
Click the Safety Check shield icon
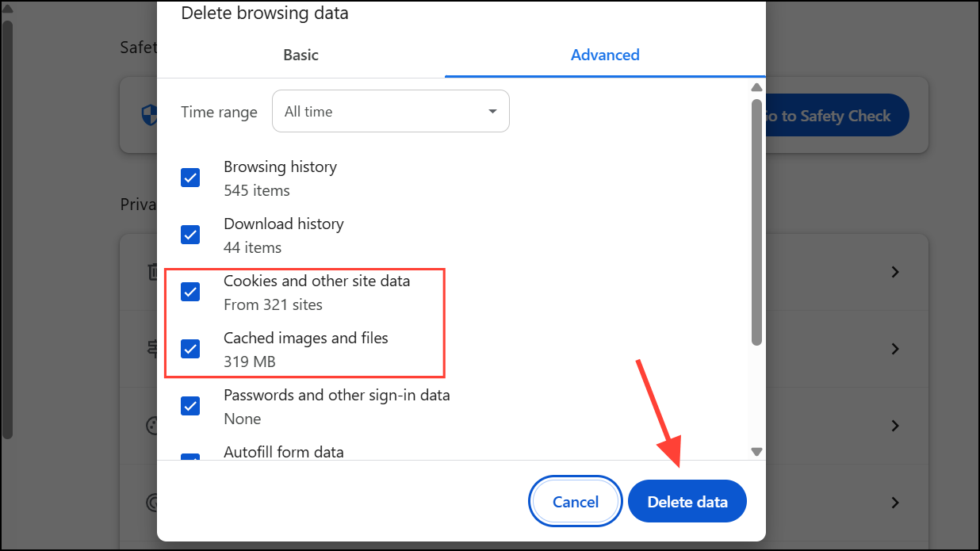pos(148,116)
